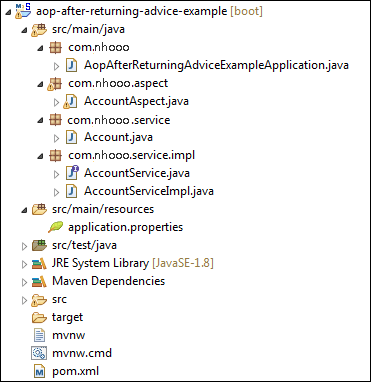This screenshot has height=382, width=371.
Task: Click the JRE System Library icon
Action: coord(39,263)
